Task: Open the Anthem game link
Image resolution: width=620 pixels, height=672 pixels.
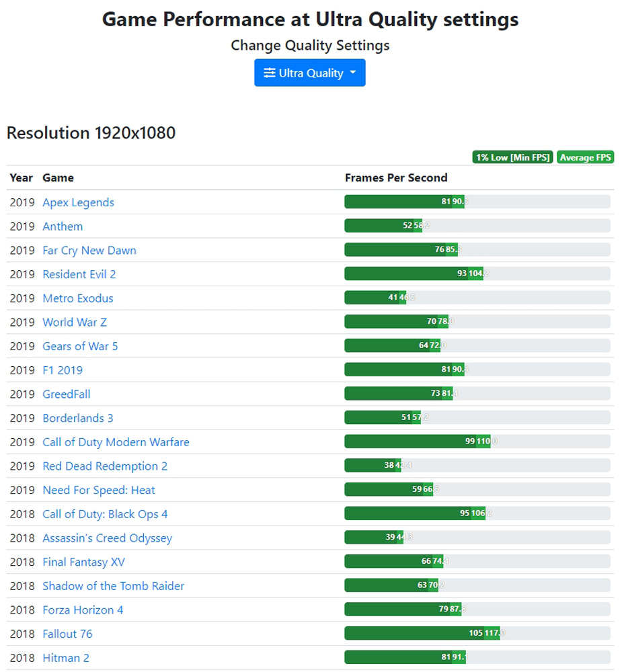Action: tap(63, 226)
